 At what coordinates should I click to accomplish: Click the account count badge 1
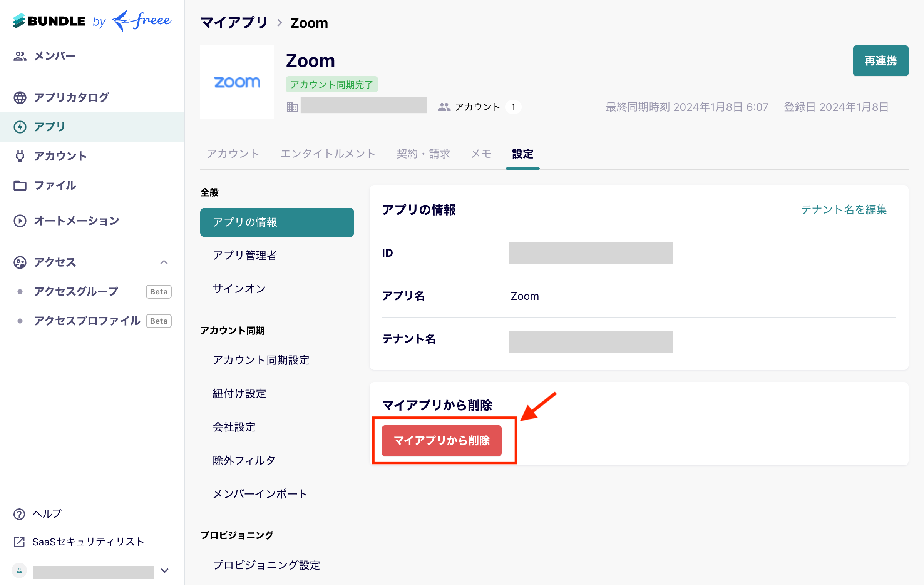click(x=513, y=107)
